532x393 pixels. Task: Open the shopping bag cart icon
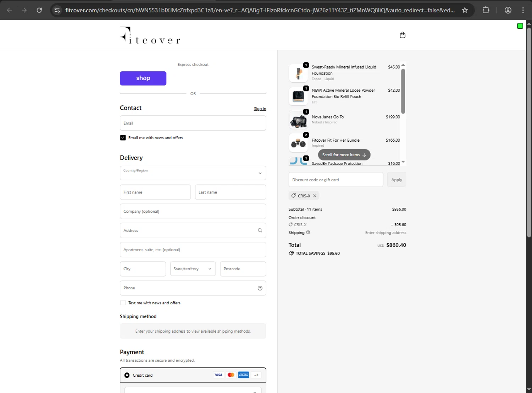tap(403, 35)
